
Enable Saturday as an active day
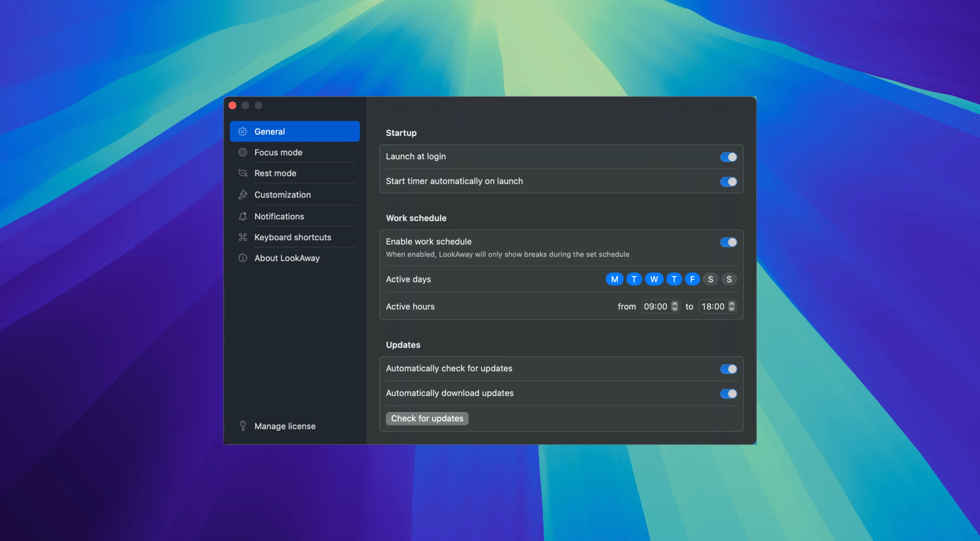tap(710, 279)
